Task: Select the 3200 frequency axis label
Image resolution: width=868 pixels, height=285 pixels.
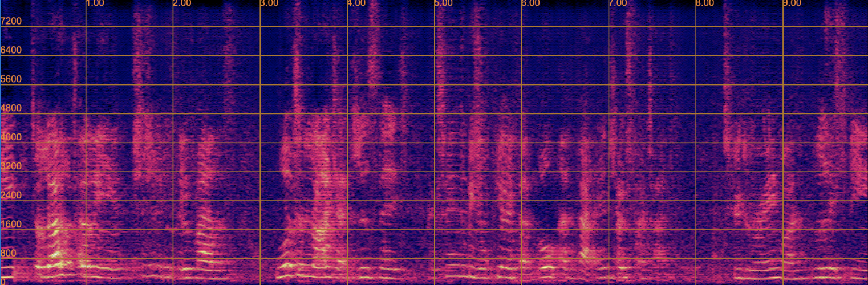Action: pyautogui.click(x=11, y=166)
